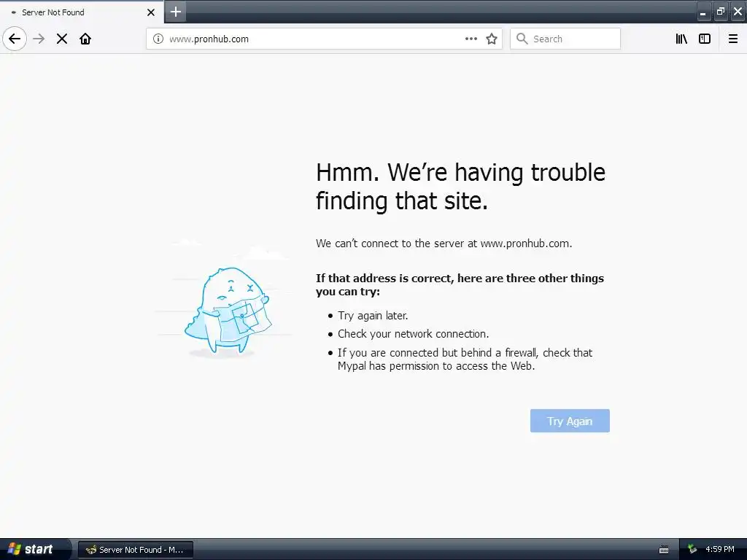Click "Try again later." bullet text
This screenshot has height=560, width=747.
point(373,315)
